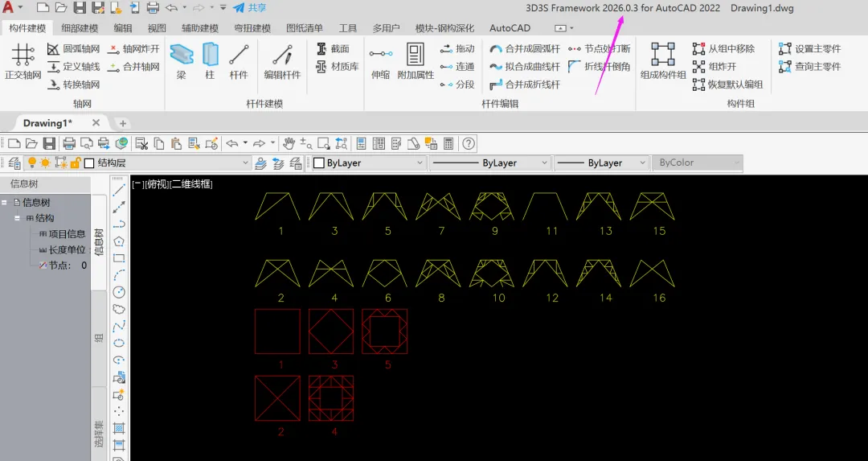Screen dimensions: 868x461
Task: Select the 伸缩 stretch tool
Action: coord(380,61)
